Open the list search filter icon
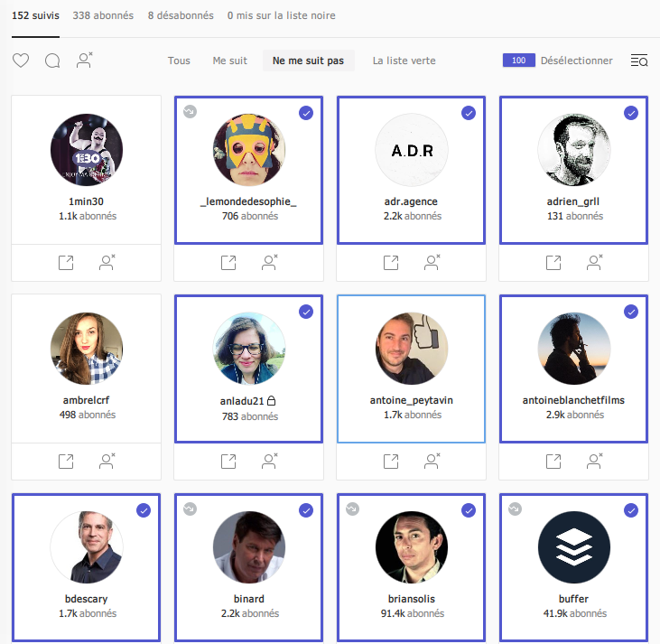 coord(638,61)
